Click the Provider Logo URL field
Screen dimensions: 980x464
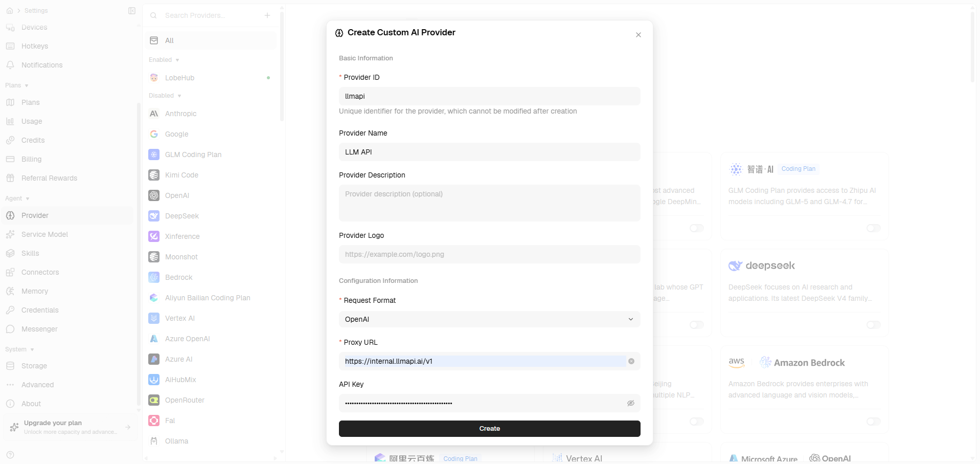pos(490,254)
